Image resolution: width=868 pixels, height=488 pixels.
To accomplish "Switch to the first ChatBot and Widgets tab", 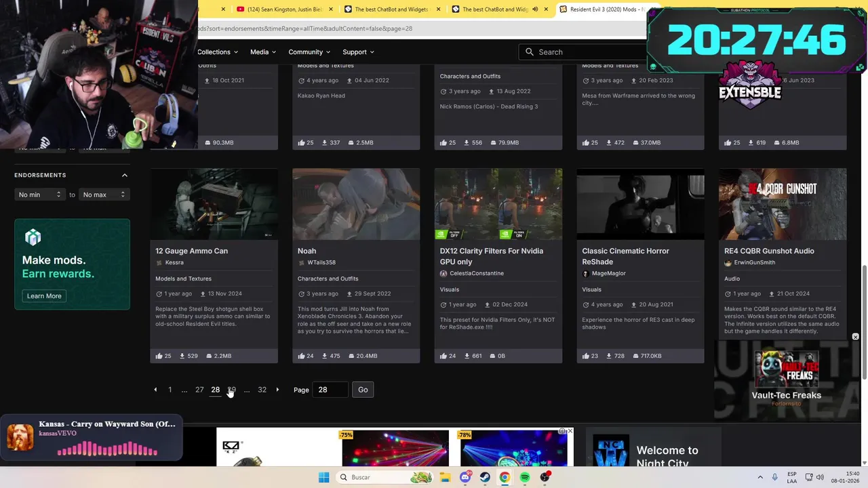I will tap(392, 9).
